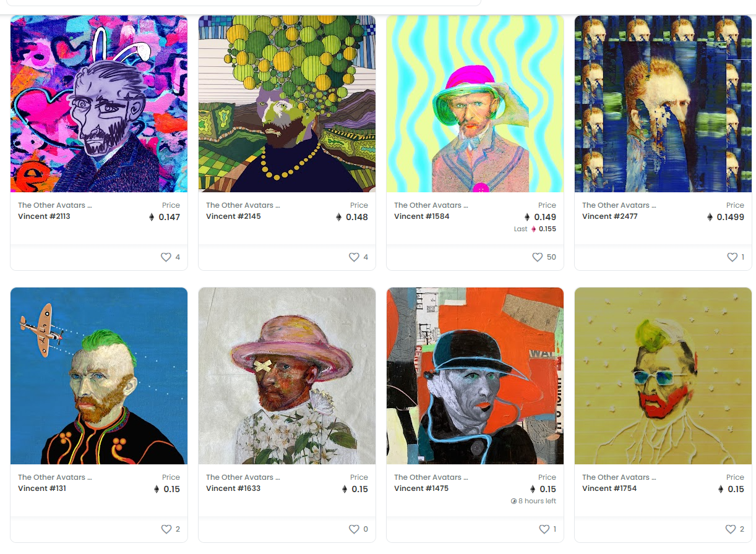Click the 8 hours left timer

click(533, 501)
